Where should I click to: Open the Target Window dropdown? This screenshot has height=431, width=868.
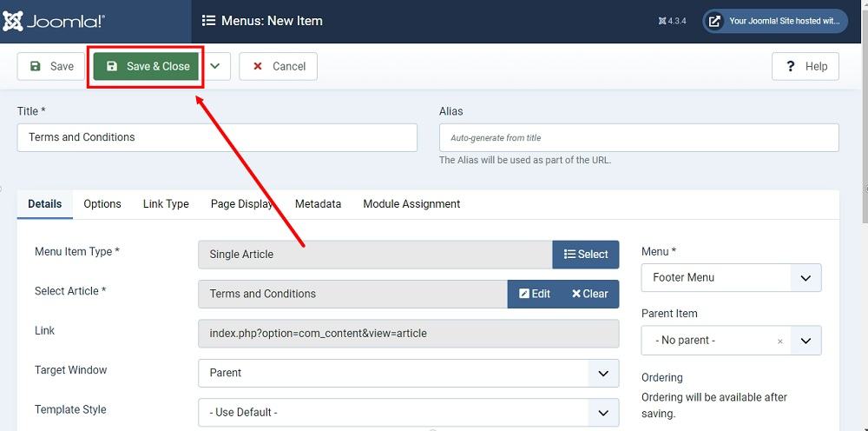point(409,373)
